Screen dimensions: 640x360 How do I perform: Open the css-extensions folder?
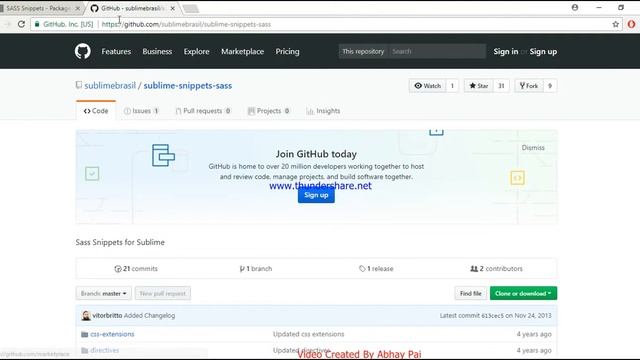coord(112,334)
